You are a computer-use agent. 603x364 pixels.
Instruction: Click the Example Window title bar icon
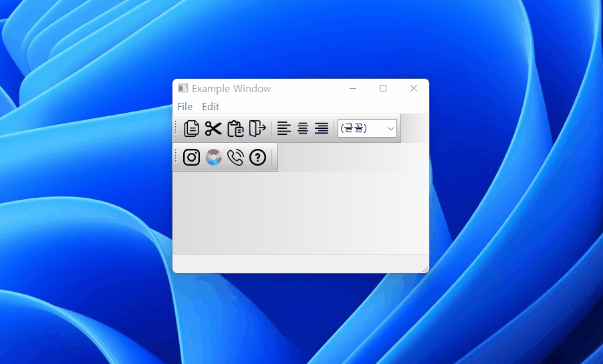[x=183, y=88]
